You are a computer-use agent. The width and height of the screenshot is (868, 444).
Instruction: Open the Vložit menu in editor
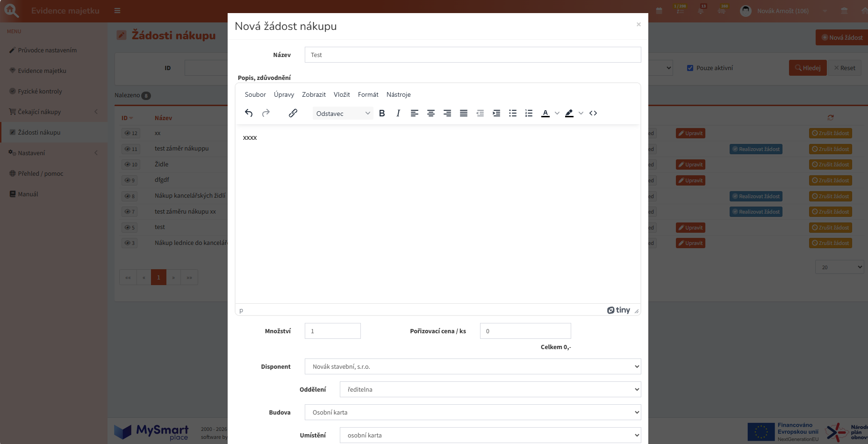click(342, 94)
